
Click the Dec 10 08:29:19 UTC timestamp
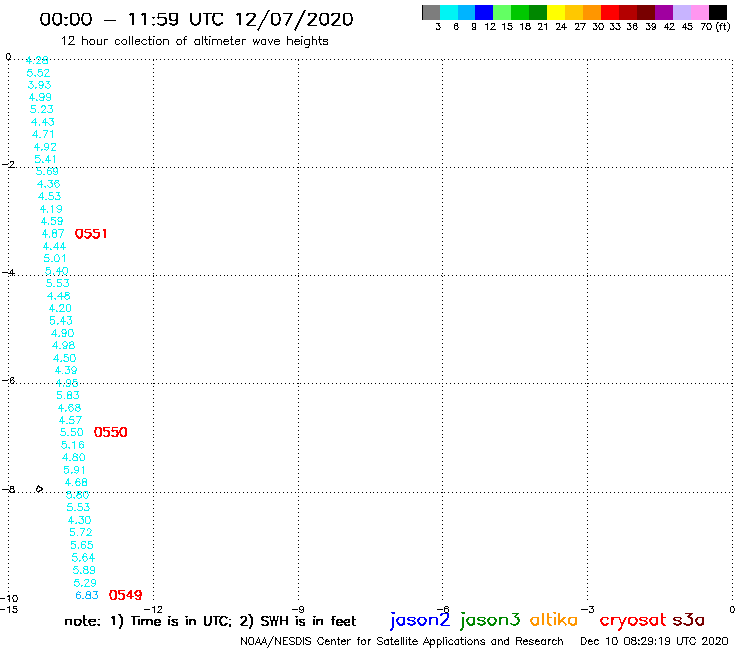[654, 641]
